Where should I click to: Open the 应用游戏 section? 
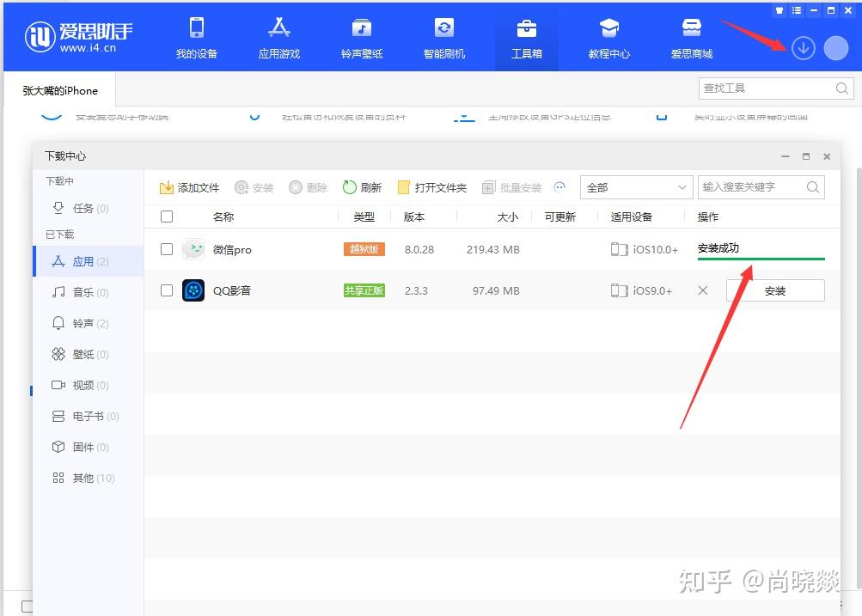click(x=279, y=37)
